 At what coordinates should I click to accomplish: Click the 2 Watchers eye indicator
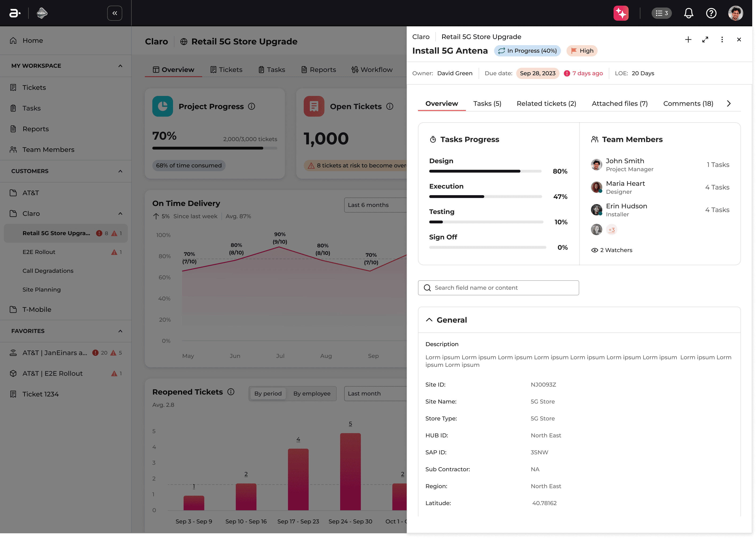click(612, 250)
